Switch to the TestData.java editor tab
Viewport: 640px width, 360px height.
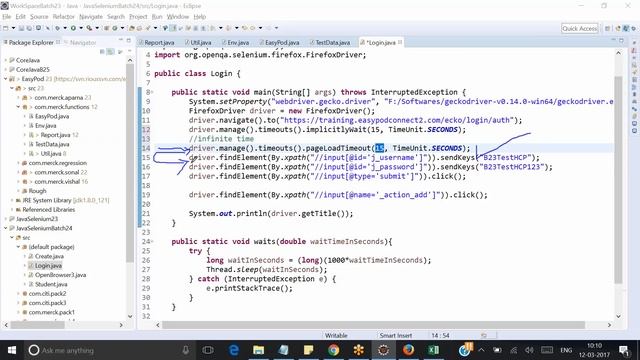point(330,42)
